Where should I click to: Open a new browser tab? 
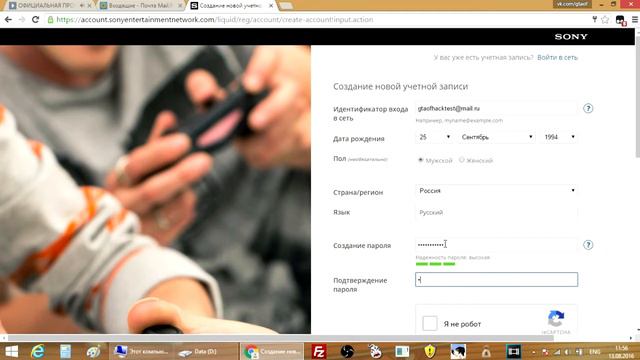286,6
